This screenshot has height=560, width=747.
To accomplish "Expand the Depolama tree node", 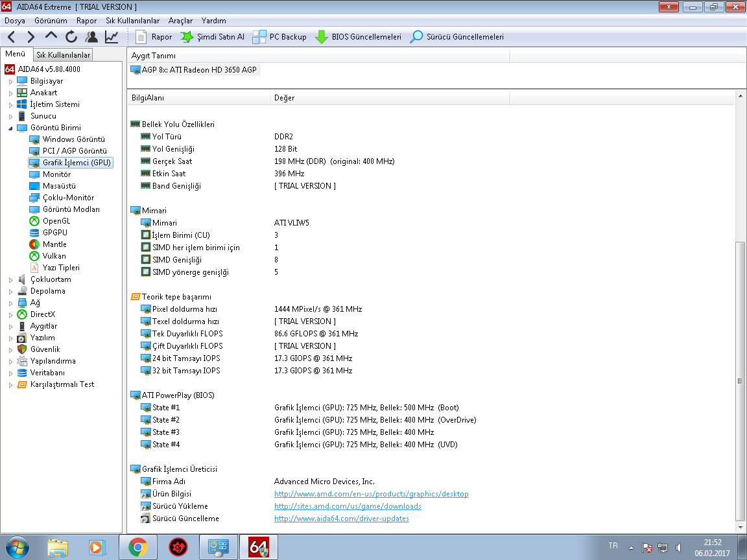I will [x=10, y=292].
